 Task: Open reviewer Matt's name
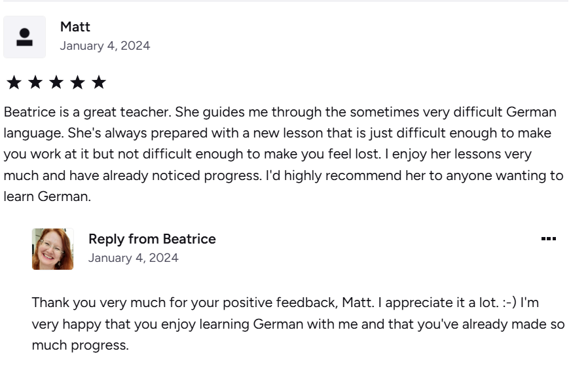pos(75,27)
